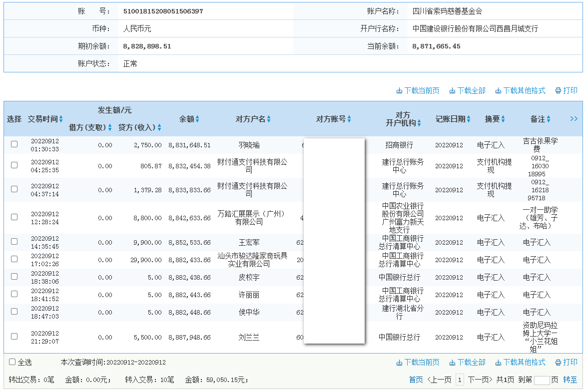Click top 下载当前页 link
Viewport: 585px width, 392px height.
[418, 90]
